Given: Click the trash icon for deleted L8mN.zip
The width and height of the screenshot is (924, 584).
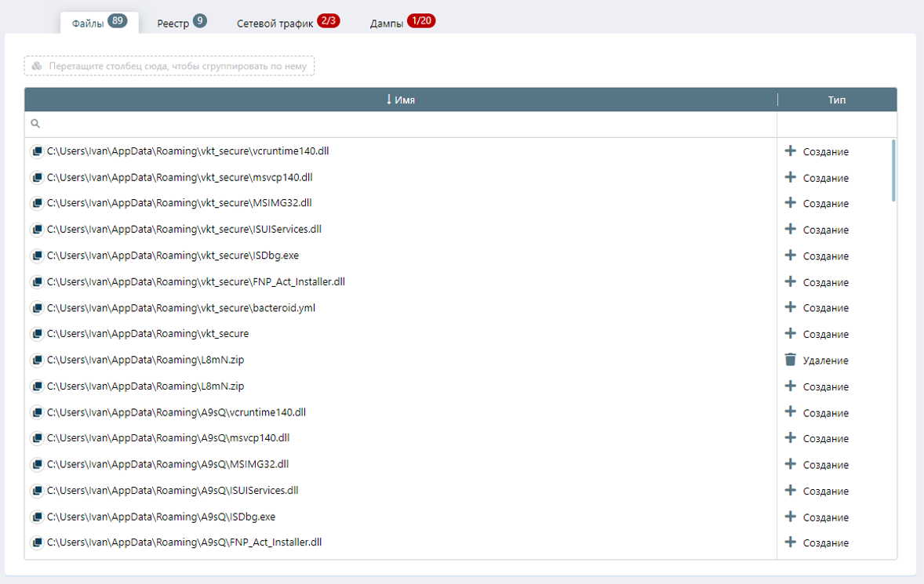Looking at the screenshot, I should (790, 360).
